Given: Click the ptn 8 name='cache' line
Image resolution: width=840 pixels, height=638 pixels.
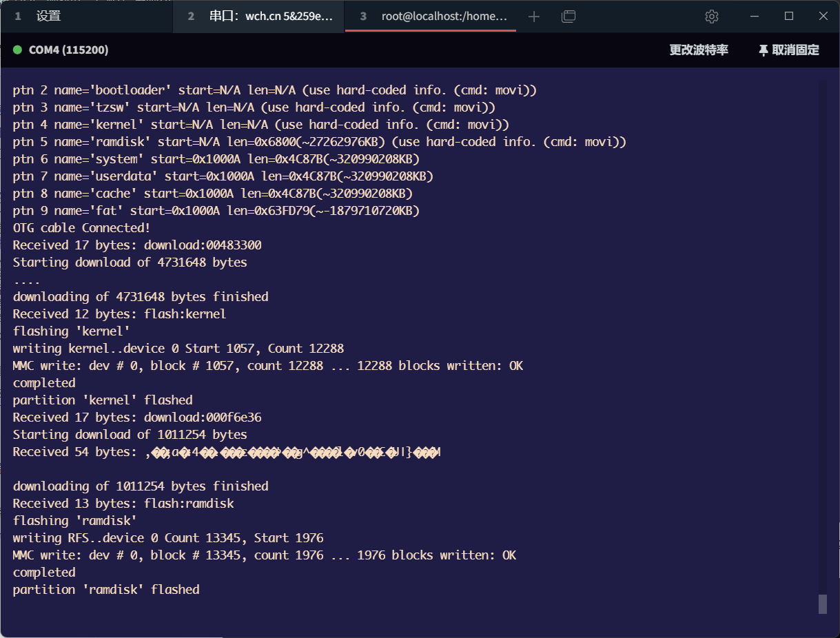Looking at the screenshot, I should [x=212, y=194].
